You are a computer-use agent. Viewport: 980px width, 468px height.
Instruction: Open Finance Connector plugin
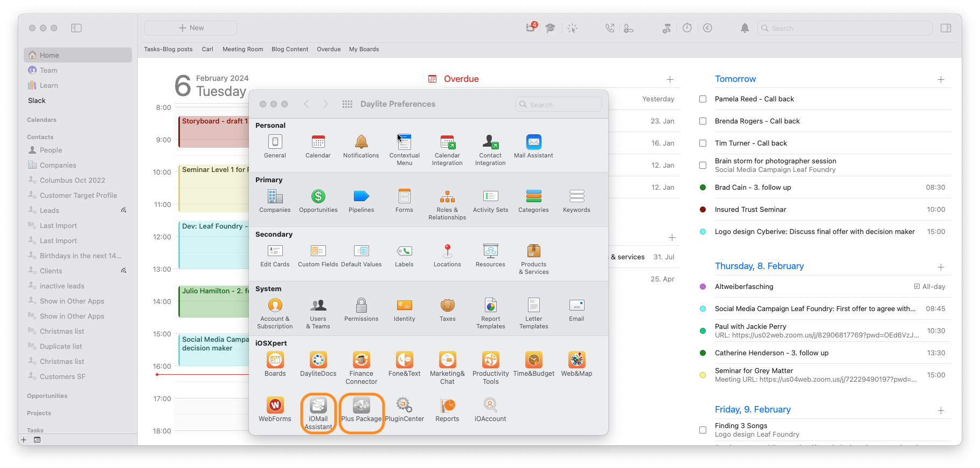tap(361, 360)
